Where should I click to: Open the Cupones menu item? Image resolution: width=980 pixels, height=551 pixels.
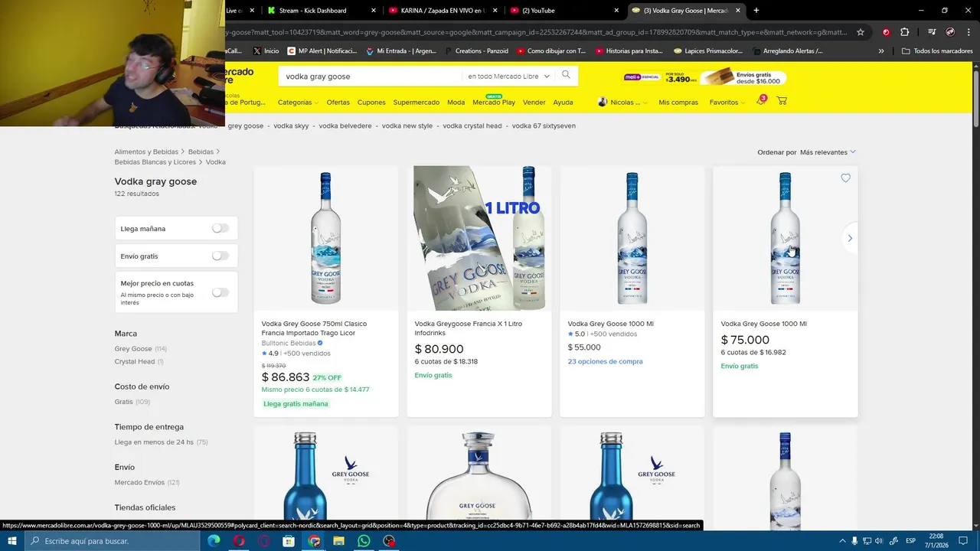click(371, 103)
